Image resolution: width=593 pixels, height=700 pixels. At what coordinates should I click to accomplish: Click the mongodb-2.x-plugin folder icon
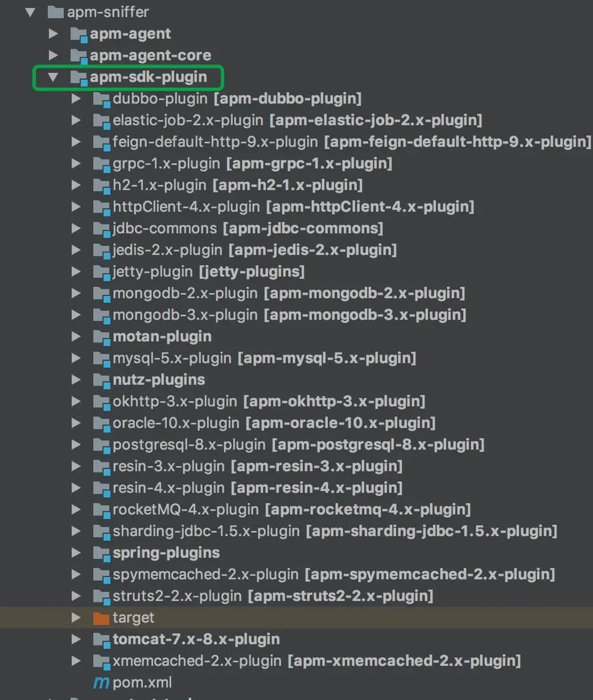point(101,294)
